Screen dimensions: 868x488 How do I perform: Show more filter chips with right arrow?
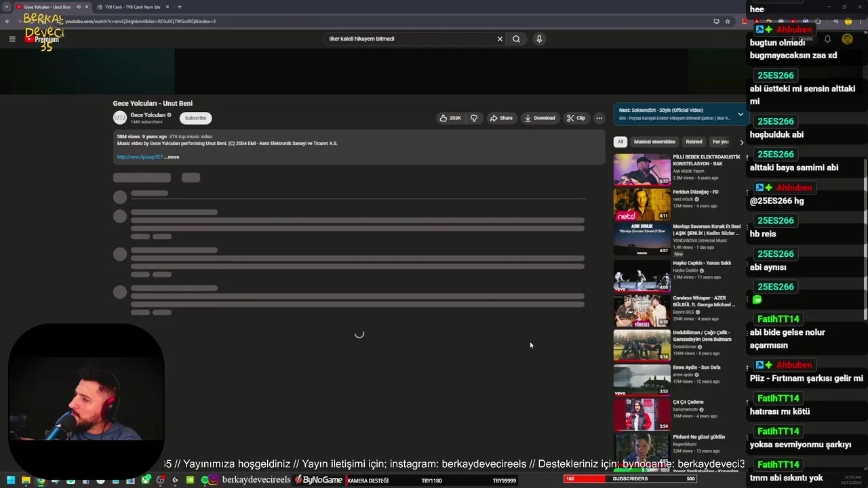click(x=741, y=142)
